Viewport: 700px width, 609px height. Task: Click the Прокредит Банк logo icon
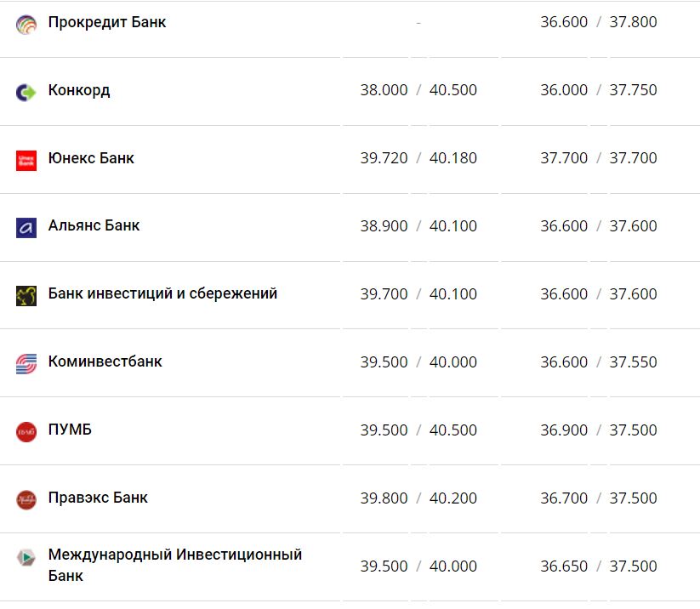click(26, 22)
